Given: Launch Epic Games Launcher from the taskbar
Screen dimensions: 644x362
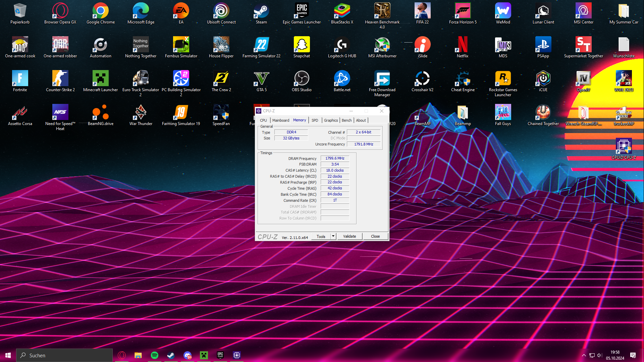Looking at the screenshot, I should 220,355.
